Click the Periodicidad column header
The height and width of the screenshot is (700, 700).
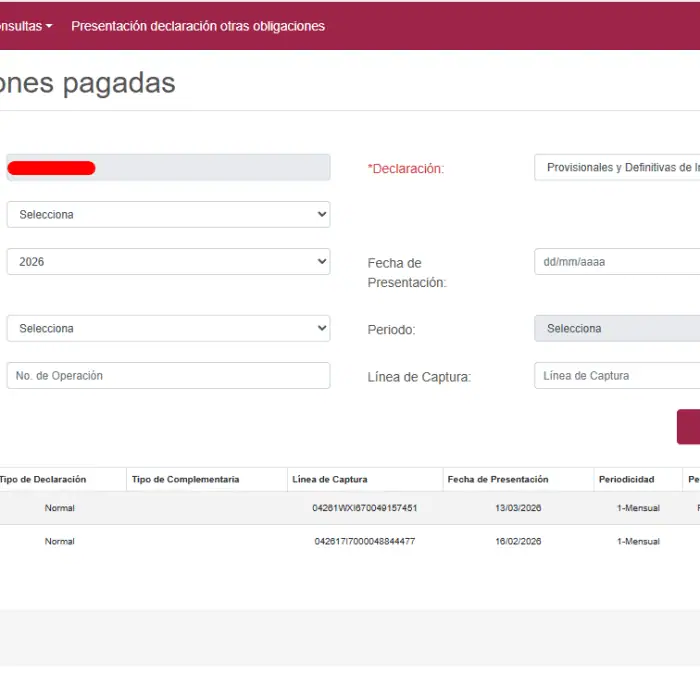[626, 480]
